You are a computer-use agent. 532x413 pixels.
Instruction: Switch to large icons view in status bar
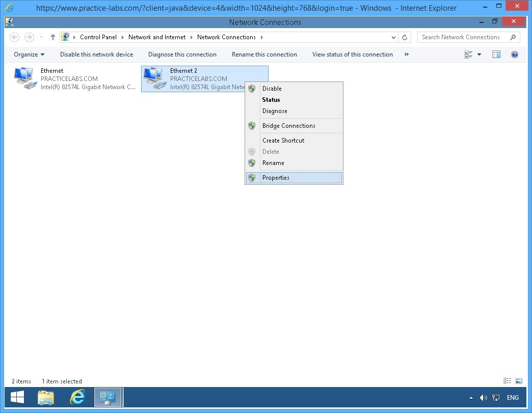click(519, 381)
